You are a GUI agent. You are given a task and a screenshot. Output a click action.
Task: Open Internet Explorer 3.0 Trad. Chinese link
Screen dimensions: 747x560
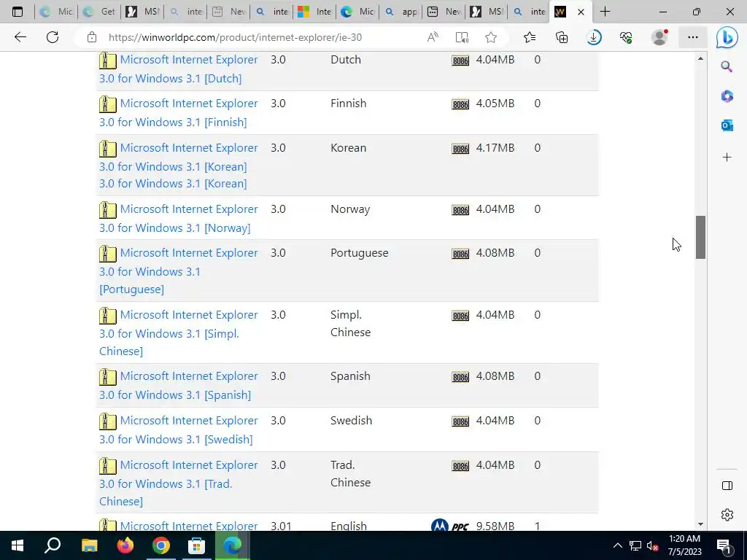coord(179,483)
